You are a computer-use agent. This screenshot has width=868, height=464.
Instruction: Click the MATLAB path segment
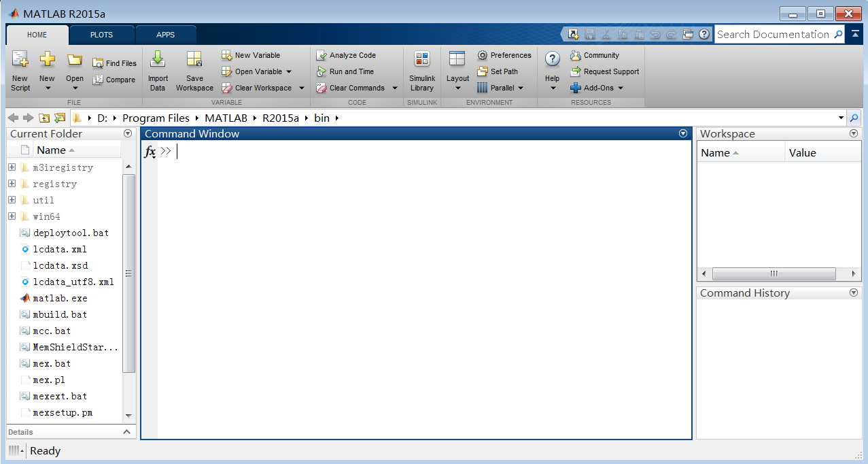point(227,118)
